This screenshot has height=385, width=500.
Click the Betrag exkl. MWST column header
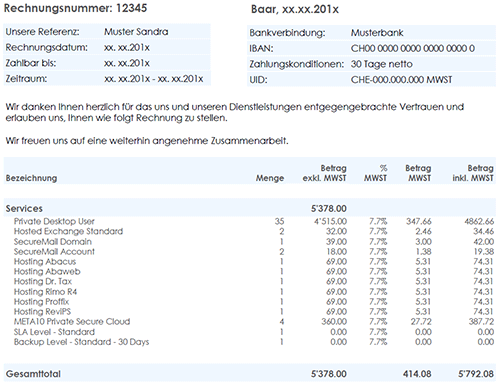[x=324, y=173]
